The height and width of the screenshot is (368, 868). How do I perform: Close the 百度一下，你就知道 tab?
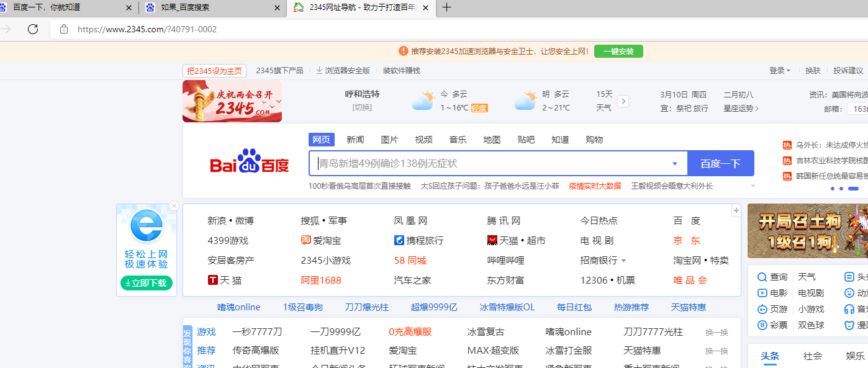point(129,8)
